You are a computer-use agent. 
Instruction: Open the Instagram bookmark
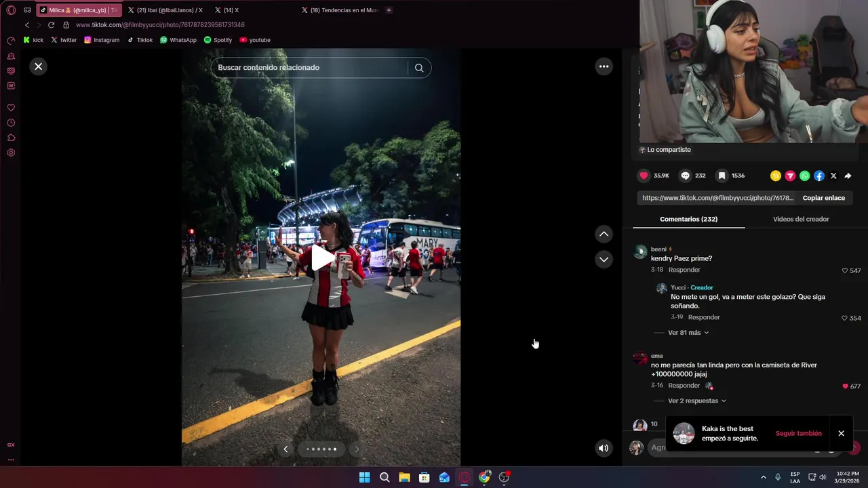pyautogui.click(x=102, y=40)
